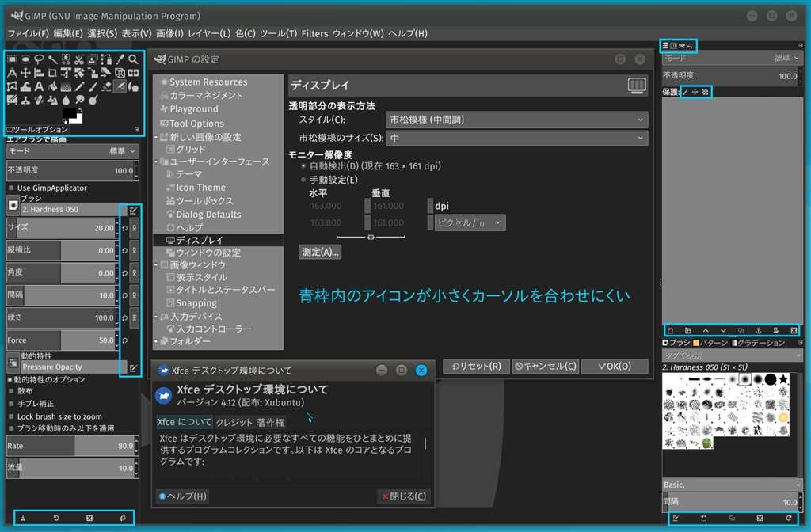Open 編集(E) menu
This screenshot has width=811, height=532.
[68, 33]
